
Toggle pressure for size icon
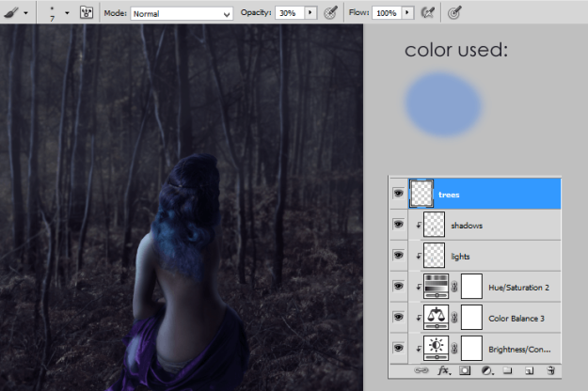point(454,13)
